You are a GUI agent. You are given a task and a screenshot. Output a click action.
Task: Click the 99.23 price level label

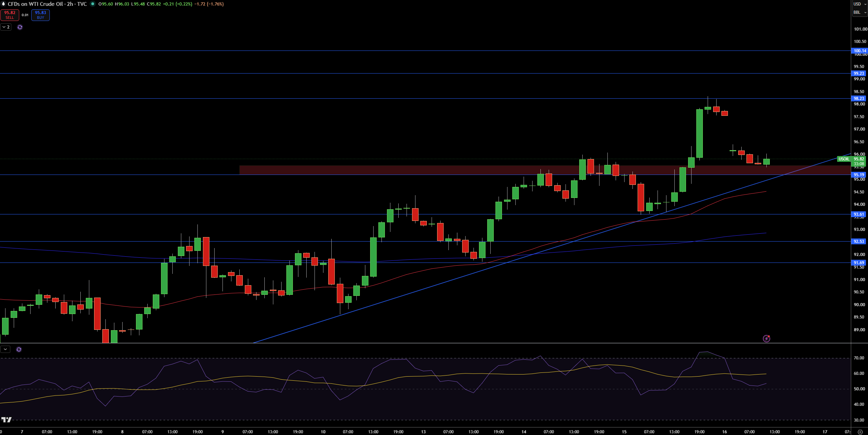pos(859,74)
